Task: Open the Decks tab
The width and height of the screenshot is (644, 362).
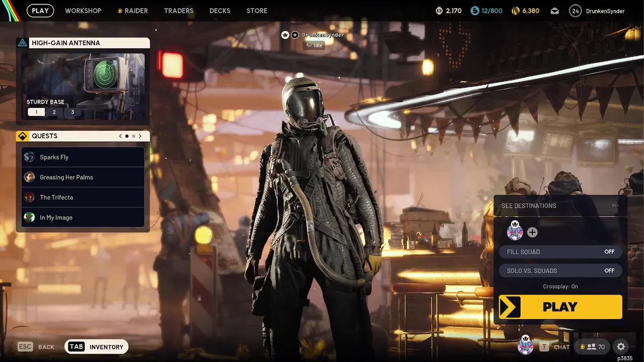Action: pos(220,11)
